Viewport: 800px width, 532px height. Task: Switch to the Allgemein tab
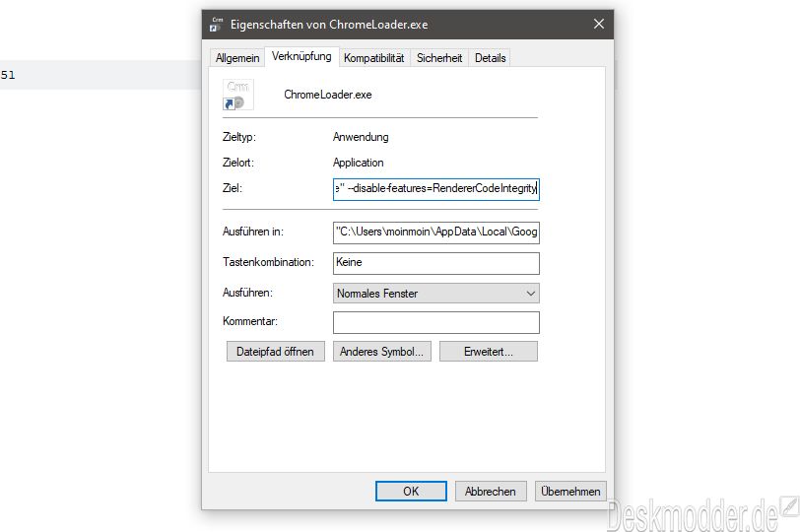click(237, 58)
